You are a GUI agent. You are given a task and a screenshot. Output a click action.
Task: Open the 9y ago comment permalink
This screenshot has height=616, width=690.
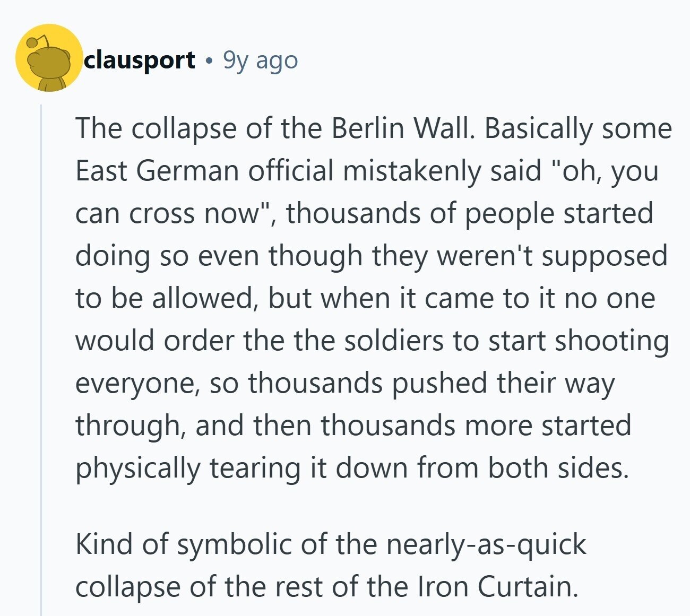(261, 61)
